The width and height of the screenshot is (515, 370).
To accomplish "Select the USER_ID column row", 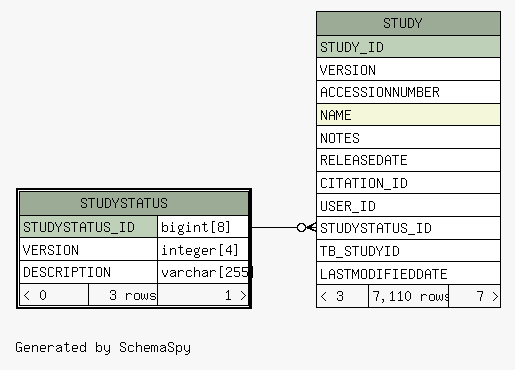I will pos(408,206).
